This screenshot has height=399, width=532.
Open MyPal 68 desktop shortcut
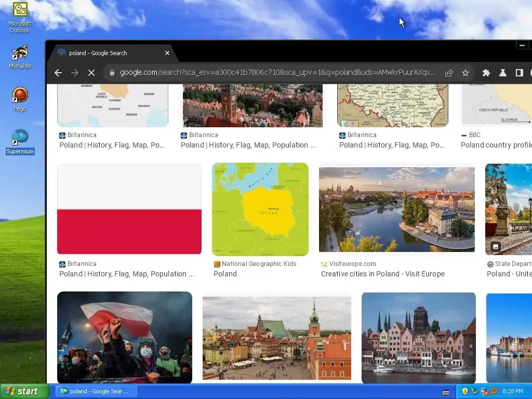(x=20, y=57)
